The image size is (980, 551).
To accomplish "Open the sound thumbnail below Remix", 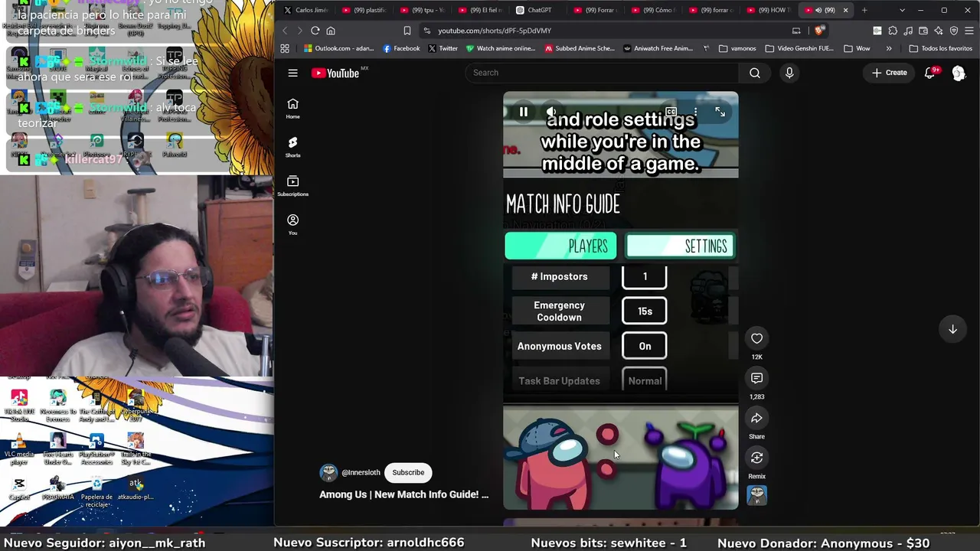I will (756, 496).
